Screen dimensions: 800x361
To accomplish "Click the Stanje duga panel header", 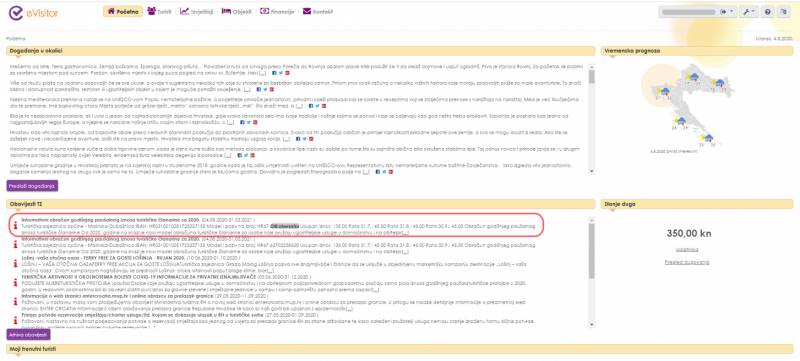I will [x=697, y=204].
